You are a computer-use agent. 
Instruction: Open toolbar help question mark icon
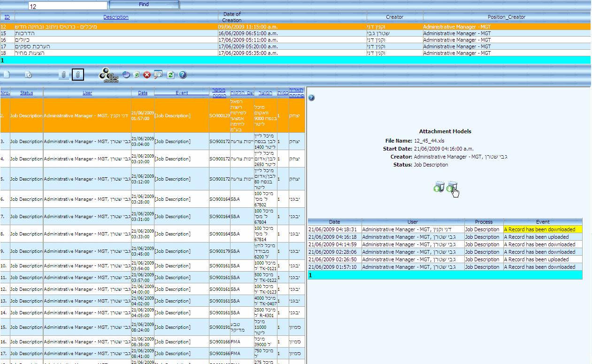(x=183, y=75)
